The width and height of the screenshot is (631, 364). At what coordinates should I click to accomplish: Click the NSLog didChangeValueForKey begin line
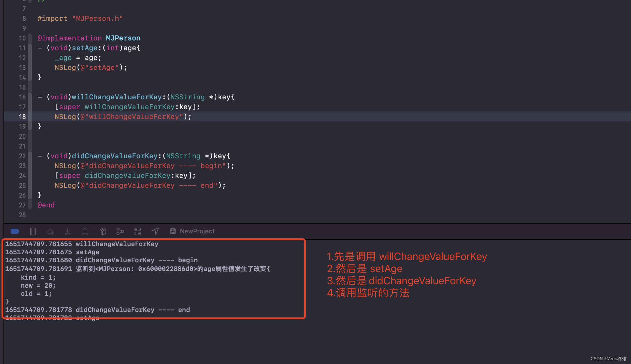[x=144, y=166]
